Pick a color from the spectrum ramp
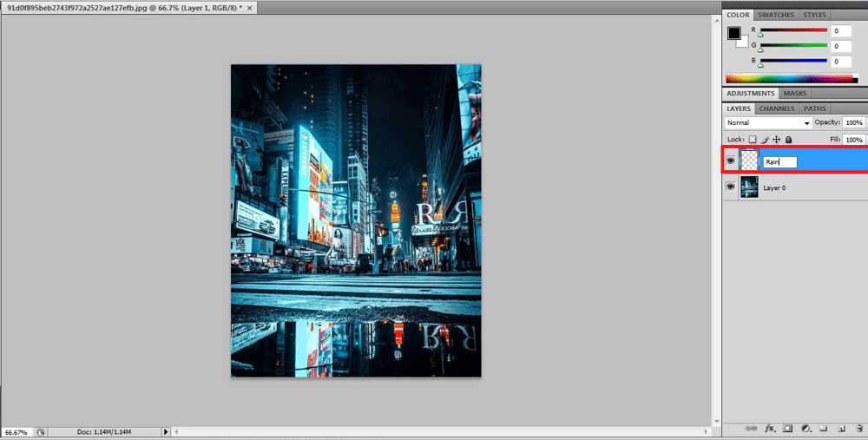 (x=792, y=79)
